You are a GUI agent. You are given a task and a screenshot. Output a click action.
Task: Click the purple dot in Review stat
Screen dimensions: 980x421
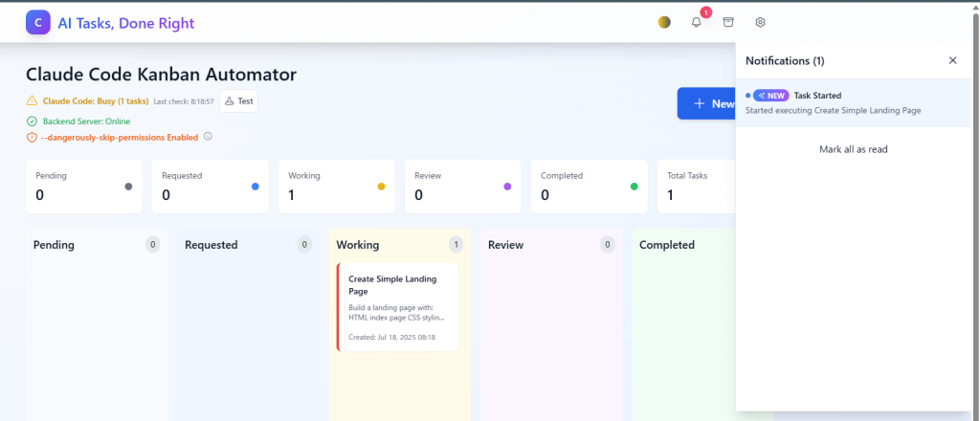pyautogui.click(x=507, y=187)
